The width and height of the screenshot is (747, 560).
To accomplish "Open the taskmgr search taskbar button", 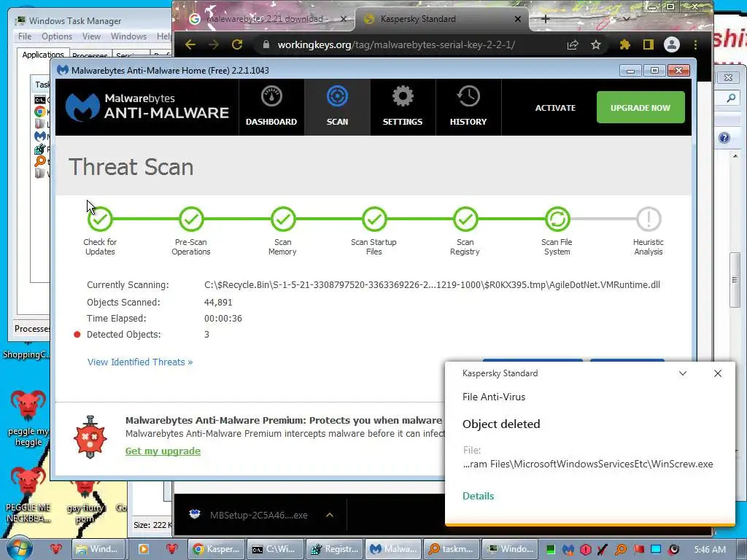I will pos(452,549).
